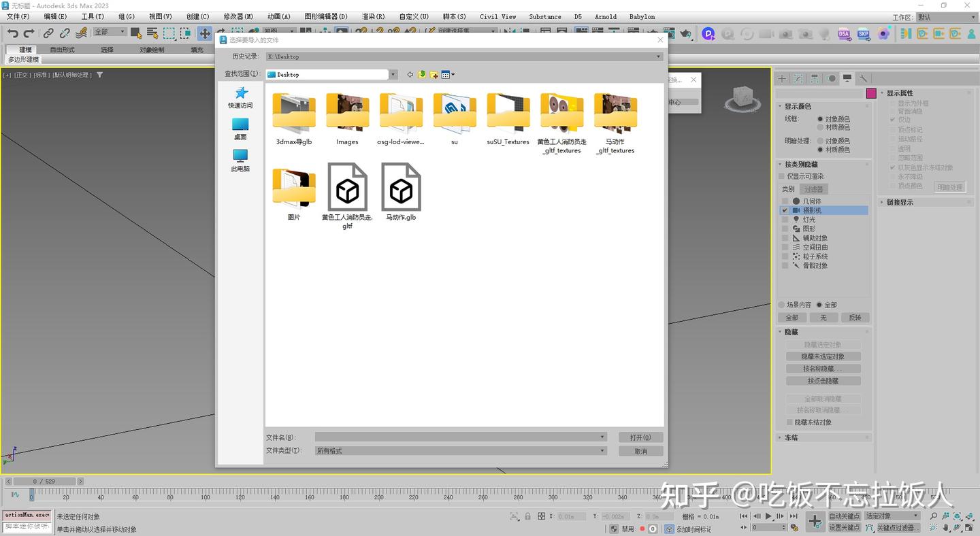Open the 全部 selection filter dropdown

click(110, 32)
